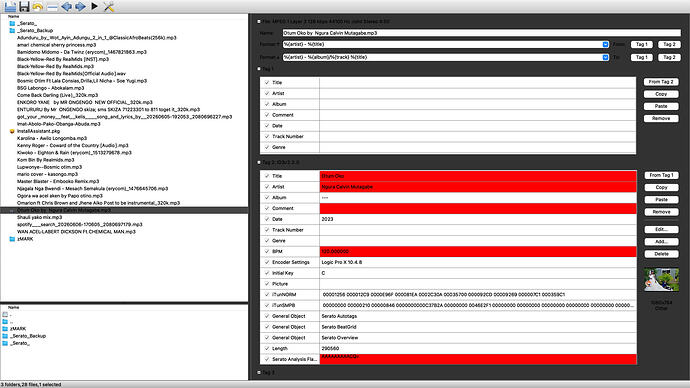Revert changes with the yellow undo arrow
The width and height of the screenshot is (690, 388).
pyautogui.click(x=38, y=7)
